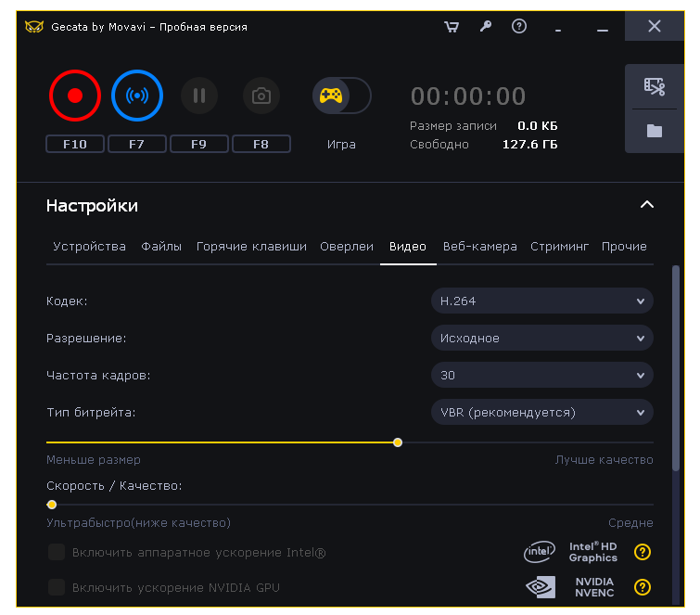This screenshot has height=615, width=700.
Task: Change the F8 screenshot hotkey
Action: click(x=261, y=145)
